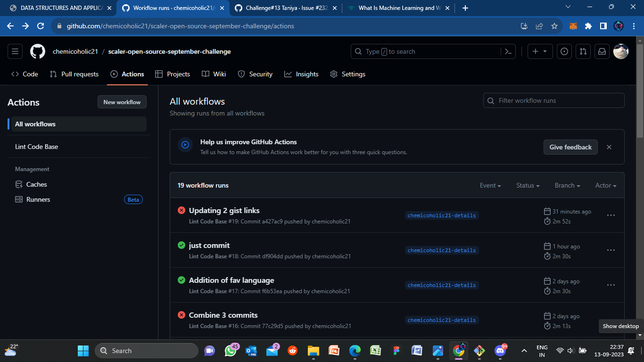Image resolution: width=644 pixels, height=362 pixels.
Task: Open WhatsApp from the taskbar
Action: click(231, 351)
